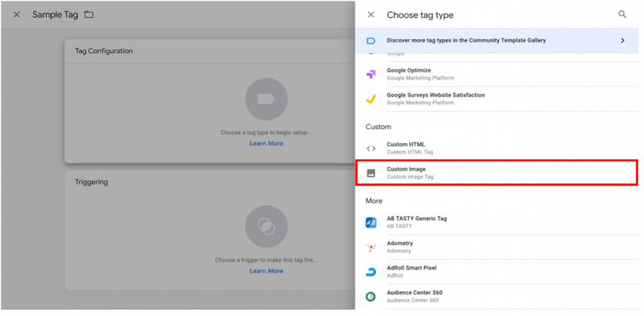Close the Choose tag type panel
This screenshot has width=644, height=316.
click(x=371, y=14)
